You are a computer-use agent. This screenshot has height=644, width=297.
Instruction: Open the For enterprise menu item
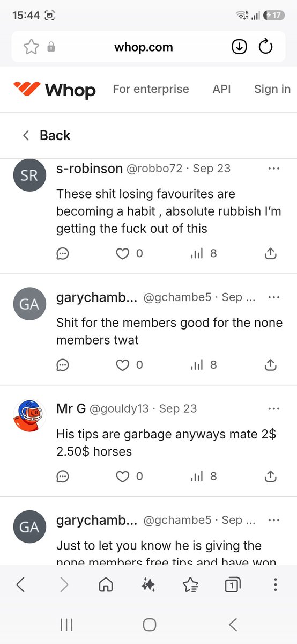pos(151,89)
